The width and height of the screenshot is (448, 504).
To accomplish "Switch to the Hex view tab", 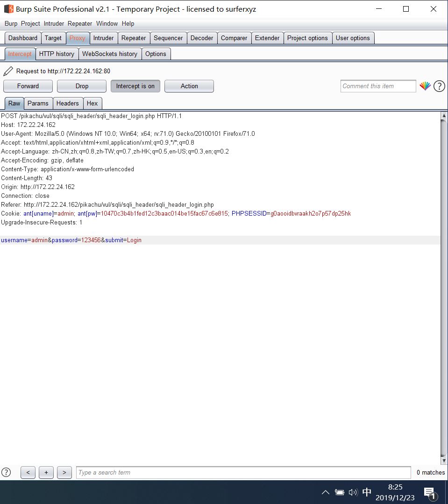I will (x=92, y=103).
